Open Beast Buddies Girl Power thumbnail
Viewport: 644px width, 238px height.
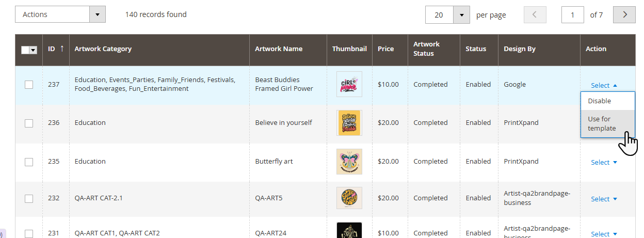tap(349, 84)
